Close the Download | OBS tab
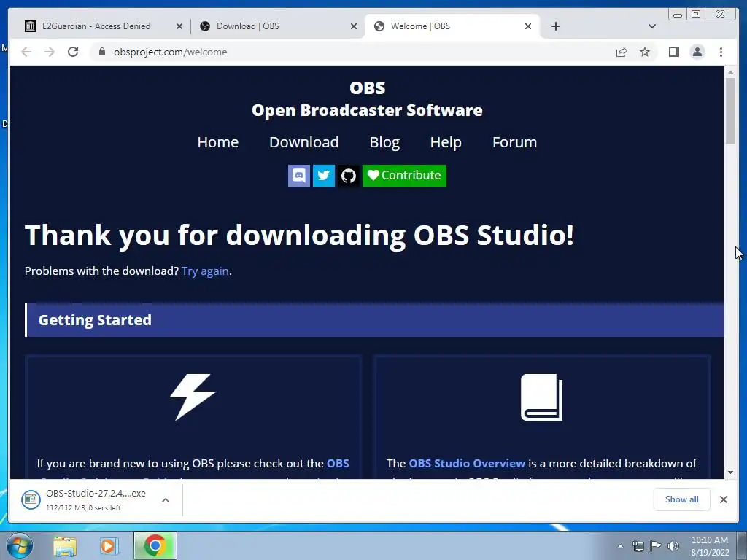 (x=354, y=26)
